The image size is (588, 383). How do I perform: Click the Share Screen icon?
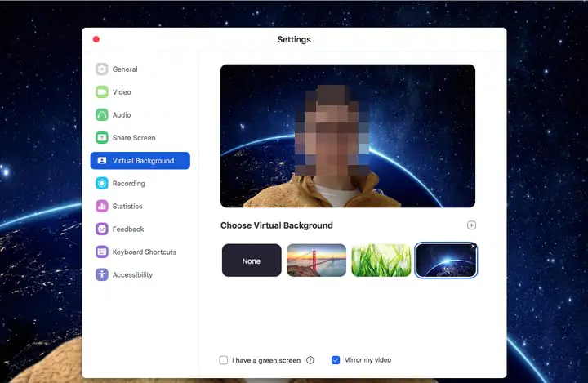(101, 138)
